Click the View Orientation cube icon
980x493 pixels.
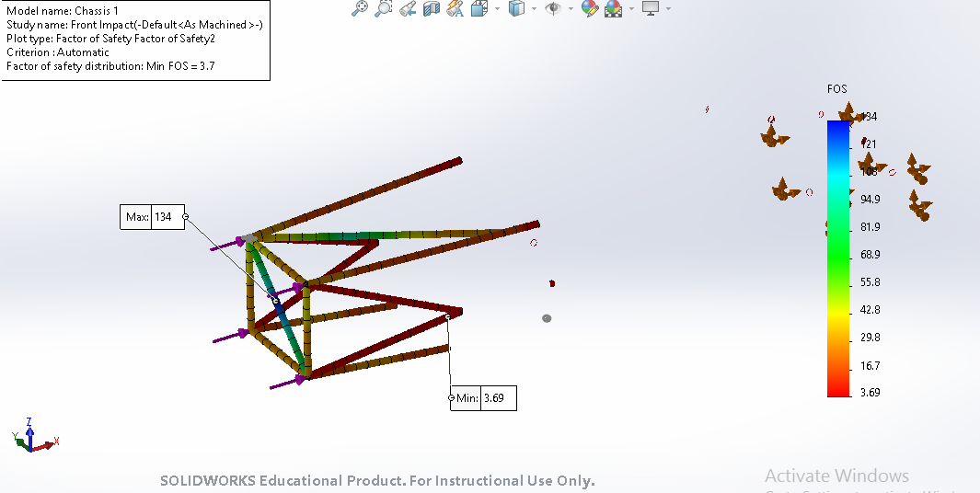pyautogui.click(x=478, y=8)
